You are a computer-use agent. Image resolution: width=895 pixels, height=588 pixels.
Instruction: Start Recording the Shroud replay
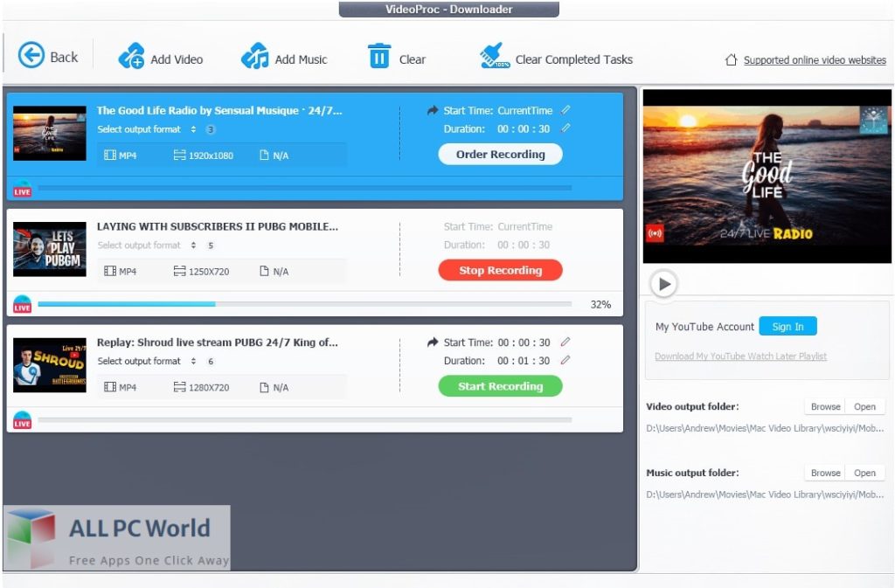(x=500, y=385)
